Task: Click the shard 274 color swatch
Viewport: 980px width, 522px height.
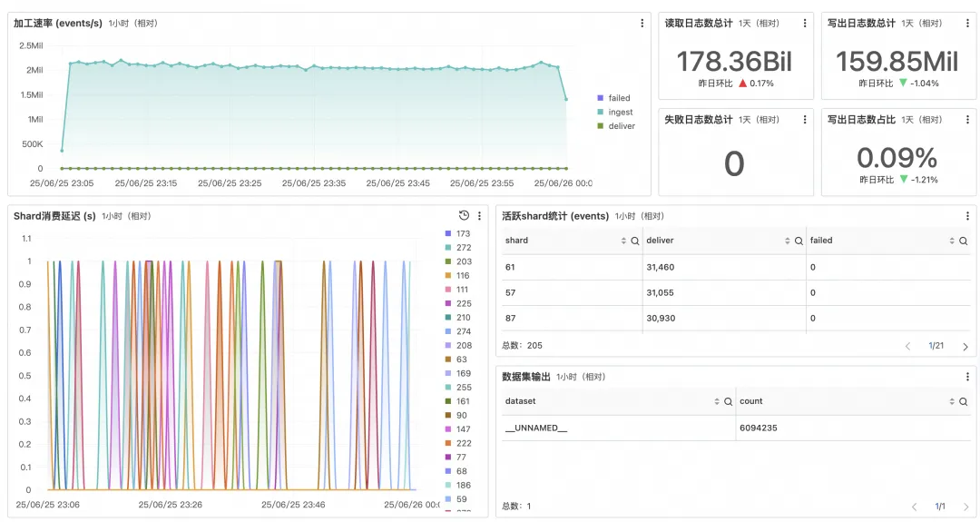Action: click(448, 331)
